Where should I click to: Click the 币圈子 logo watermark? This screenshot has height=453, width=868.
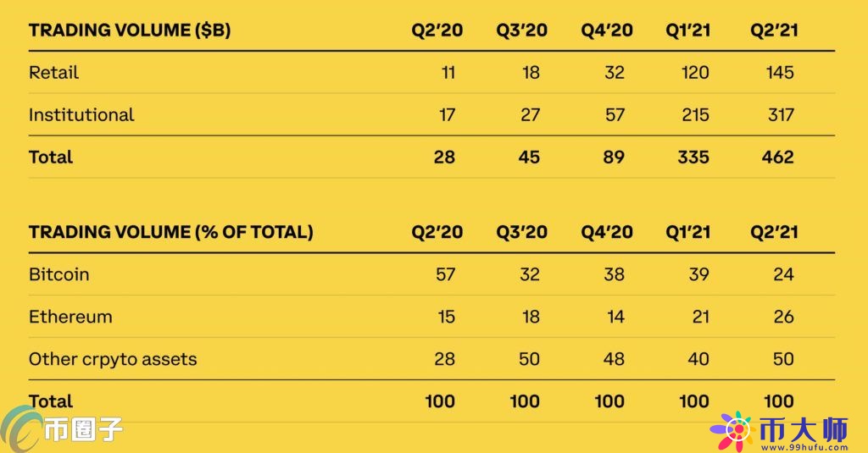pyautogui.click(x=61, y=429)
